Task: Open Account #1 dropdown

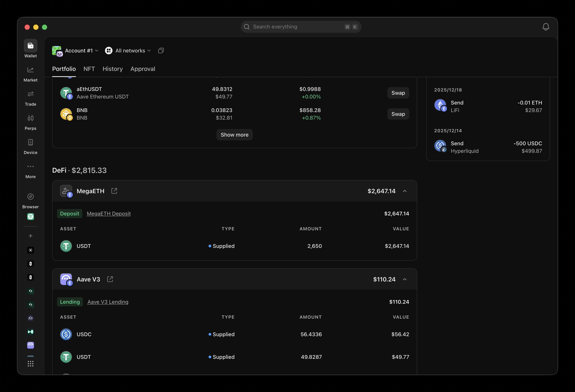Action: point(79,51)
